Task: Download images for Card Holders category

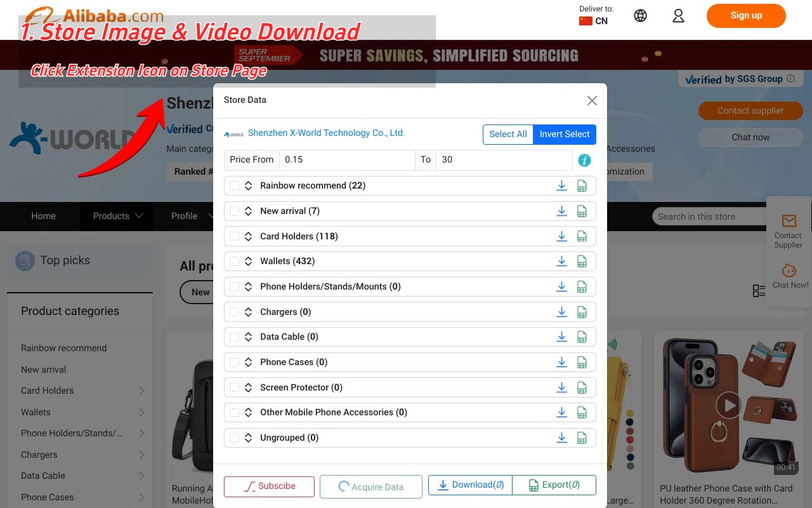Action: click(x=561, y=236)
